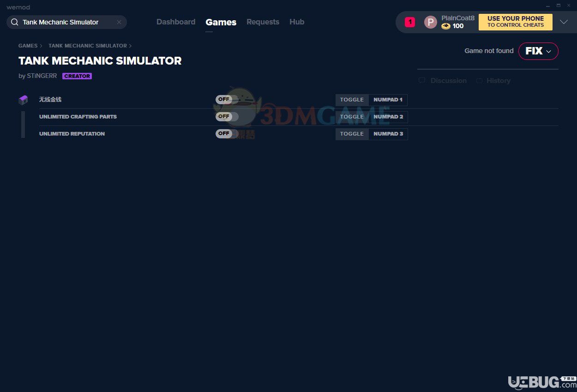Viewport: 577px width, 392px height.
Task: Click the coin balance icon
Action: pos(445,26)
